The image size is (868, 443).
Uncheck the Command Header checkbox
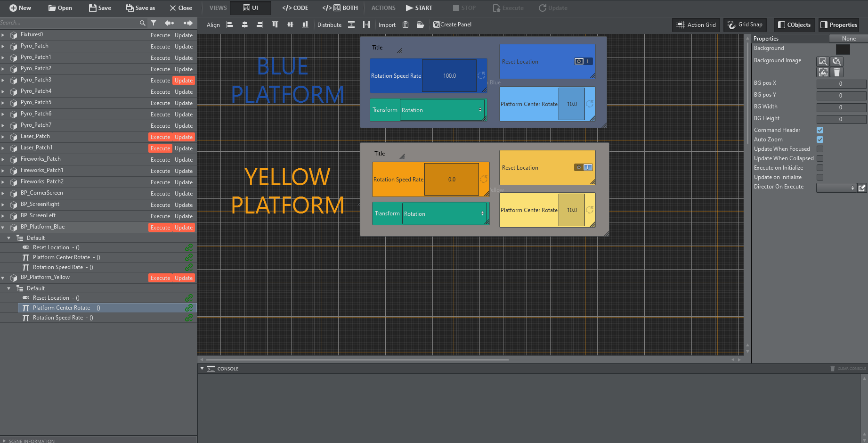820,130
